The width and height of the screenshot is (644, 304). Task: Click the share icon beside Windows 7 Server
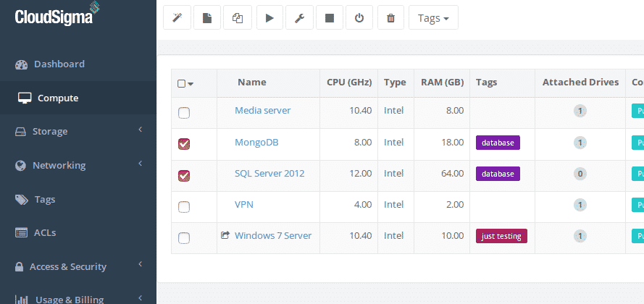tap(225, 235)
